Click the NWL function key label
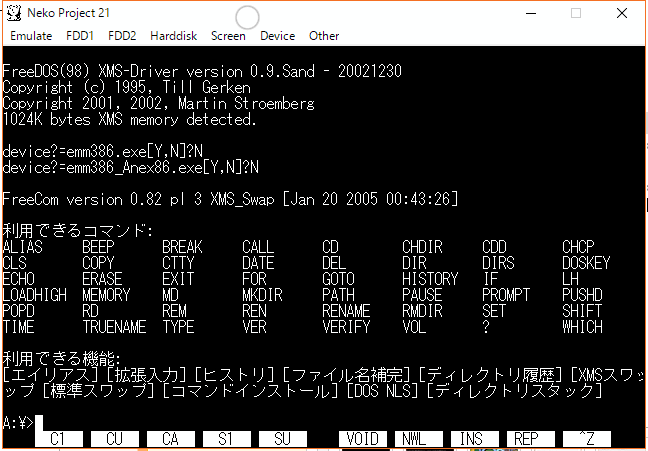 click(x=418, y=438)
